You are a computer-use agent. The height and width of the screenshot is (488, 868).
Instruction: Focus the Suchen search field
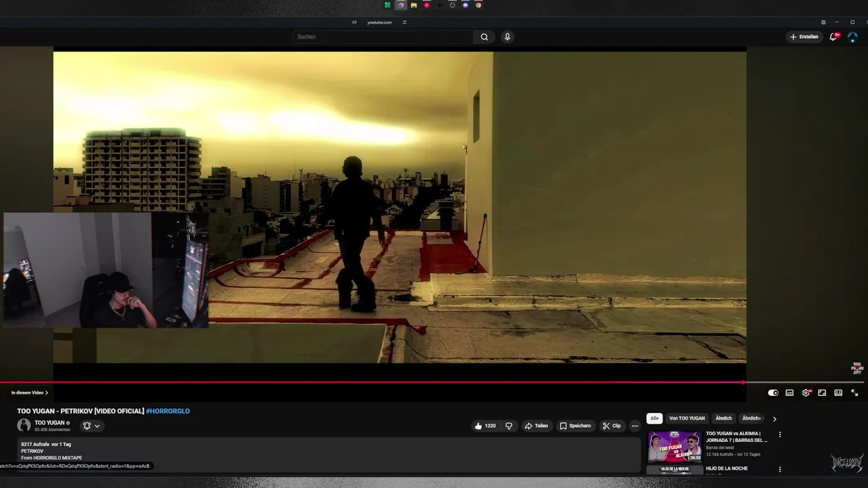pos(383,37)
